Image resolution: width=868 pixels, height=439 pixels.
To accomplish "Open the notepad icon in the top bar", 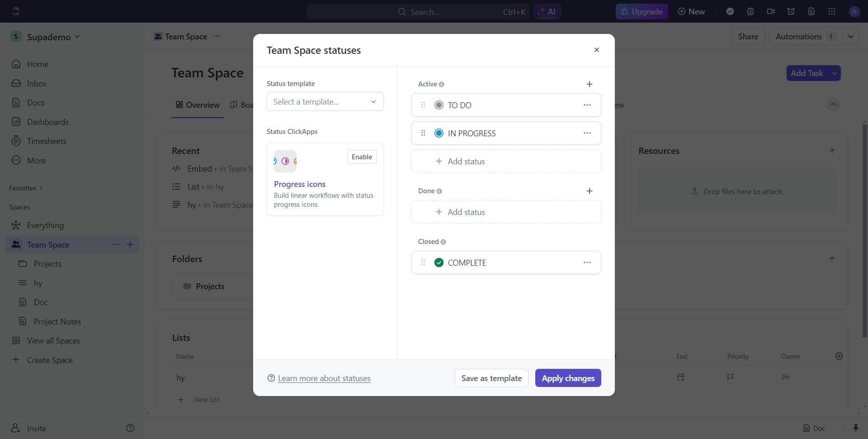I will 750,11.
